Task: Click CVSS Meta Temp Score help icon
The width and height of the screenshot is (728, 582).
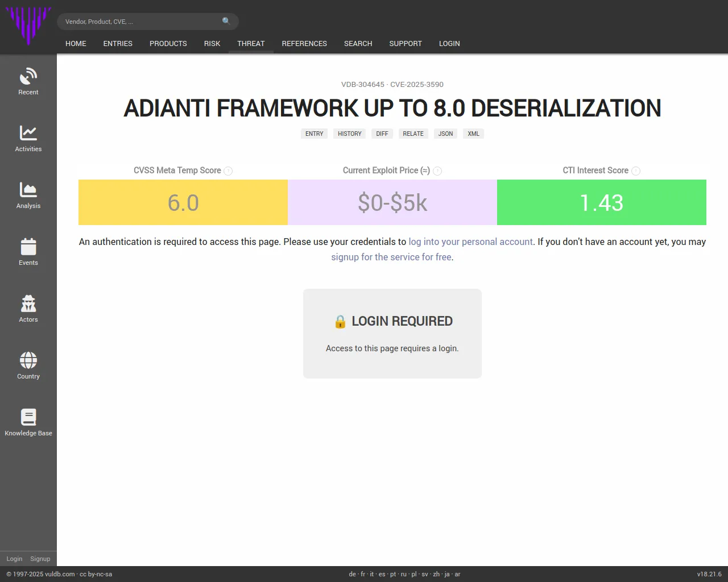Action: 228,171
